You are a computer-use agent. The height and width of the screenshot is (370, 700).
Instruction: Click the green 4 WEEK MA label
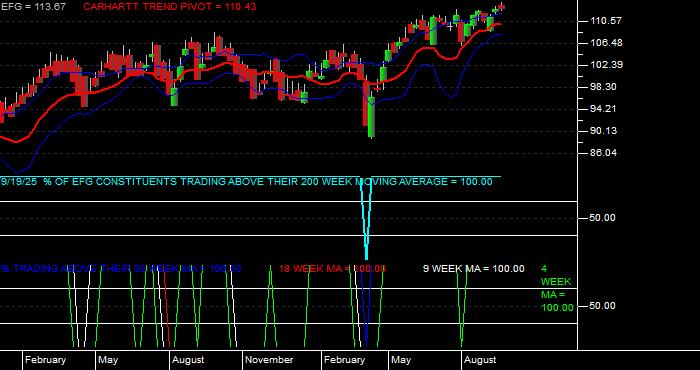pos(557,288)
